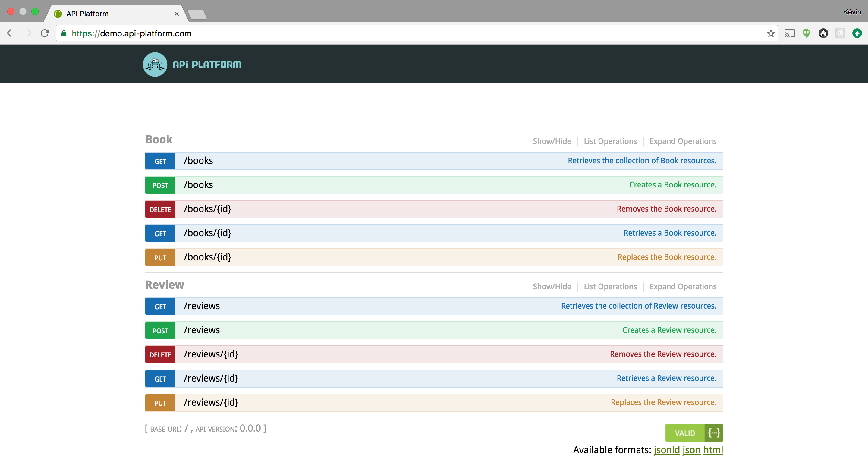Expand the POST /reviews operation
The width and height of the screenshot is (868, 472).
tap(434, 330)
